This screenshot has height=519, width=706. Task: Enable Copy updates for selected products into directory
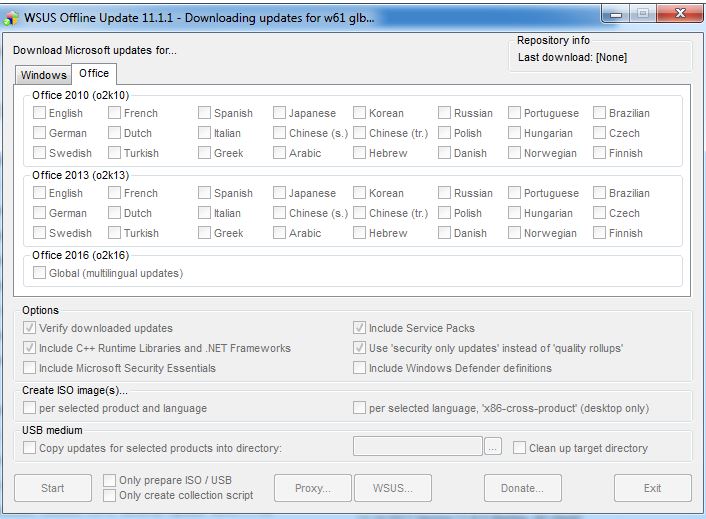point(30,448)
